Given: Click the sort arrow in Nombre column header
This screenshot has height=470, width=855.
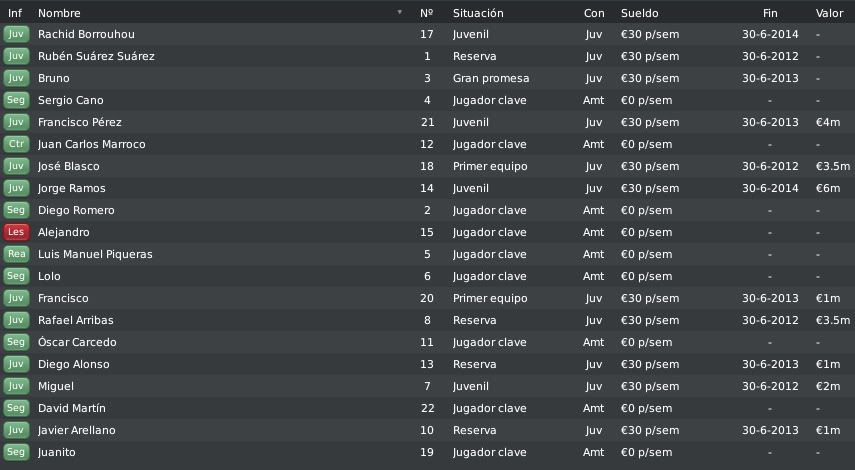Looking at the screenshot, I should click(400, 12).
